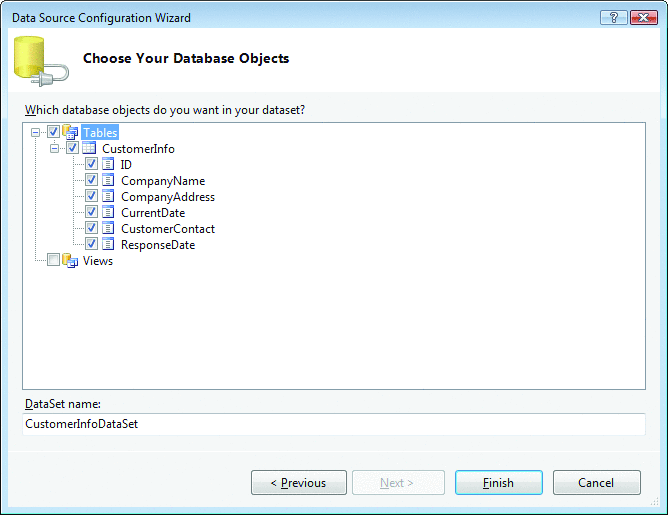Uncheck the ResponseDate checkbox

[91, 244]
